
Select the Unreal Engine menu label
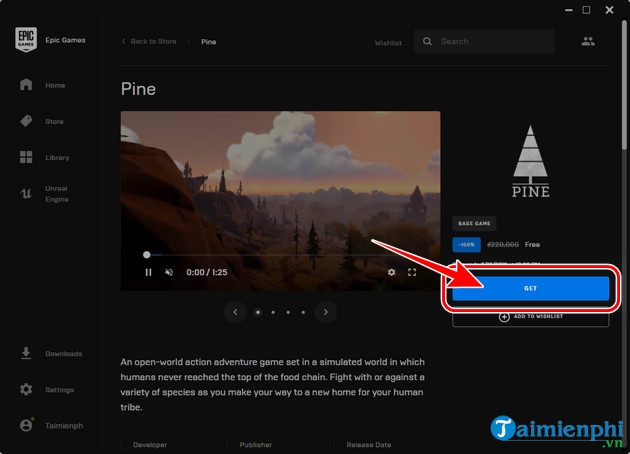tap(57, 194)
